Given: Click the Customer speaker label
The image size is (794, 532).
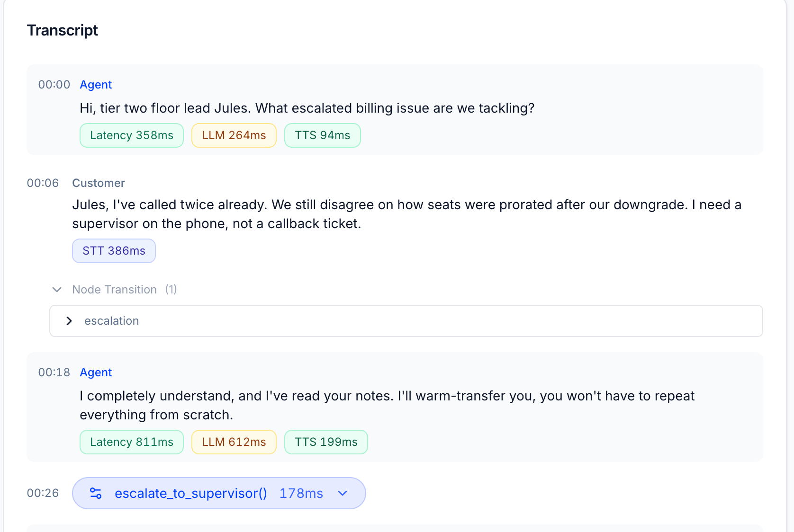Looking at the screenshot, I should [99, 183].
